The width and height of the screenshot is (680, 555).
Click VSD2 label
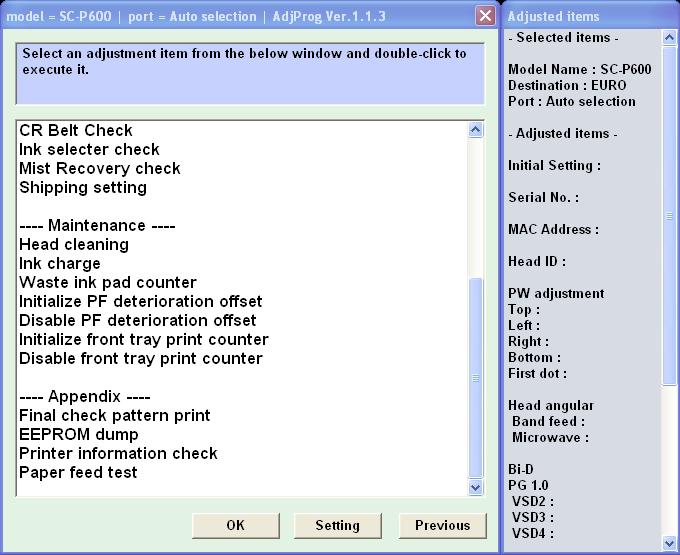(x=533, y=502)
